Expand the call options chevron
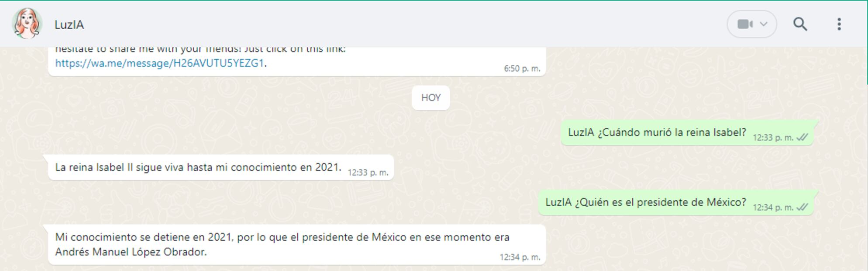868x271 pixels. (764, 24)
